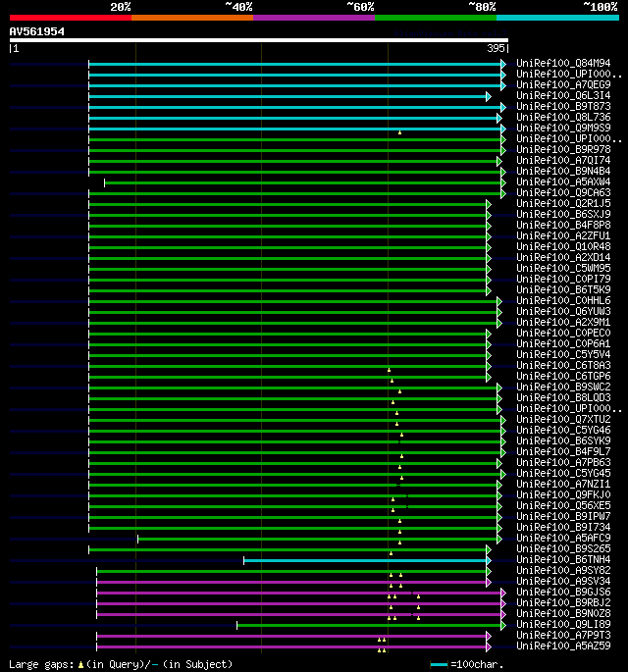Select the UniRef100_Q8L736 label
The image size is (628, 672).
tap(563, 118)
